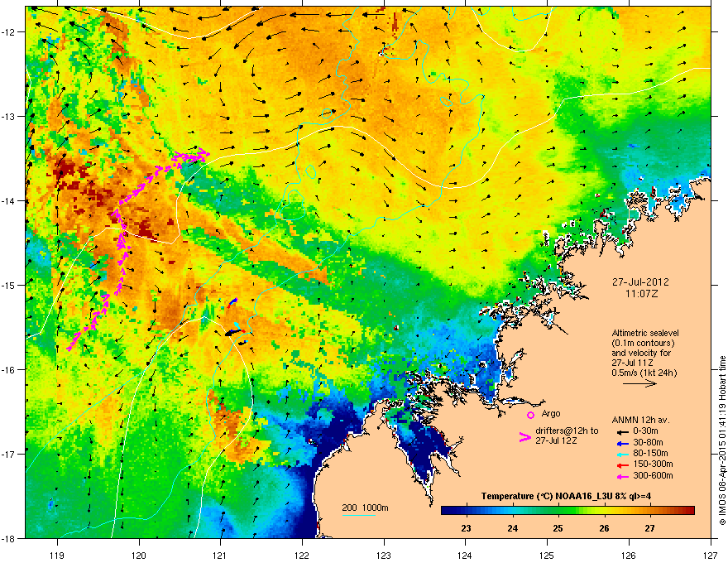728x563 pixels.
Task: Click the '(0.1m contours)' text line
Action: point(643,344)
